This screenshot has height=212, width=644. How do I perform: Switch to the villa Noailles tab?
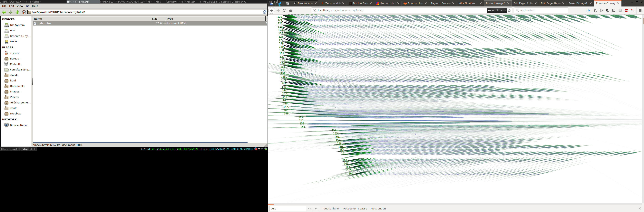(x=467, y=3)
